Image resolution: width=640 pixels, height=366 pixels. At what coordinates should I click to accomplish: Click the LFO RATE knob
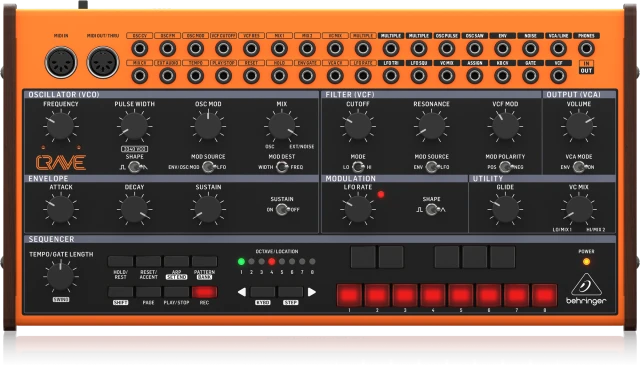(x=358, y=209)
